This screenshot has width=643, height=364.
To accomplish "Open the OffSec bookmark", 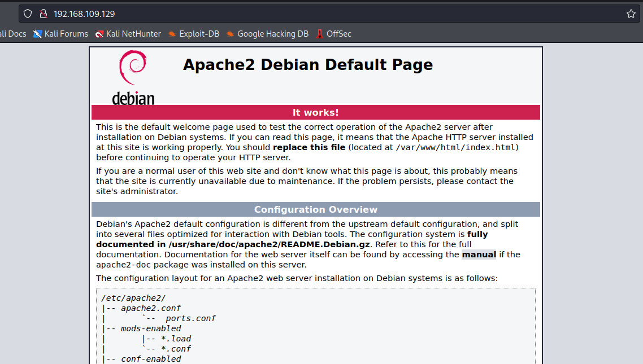I will click(334, 34).
